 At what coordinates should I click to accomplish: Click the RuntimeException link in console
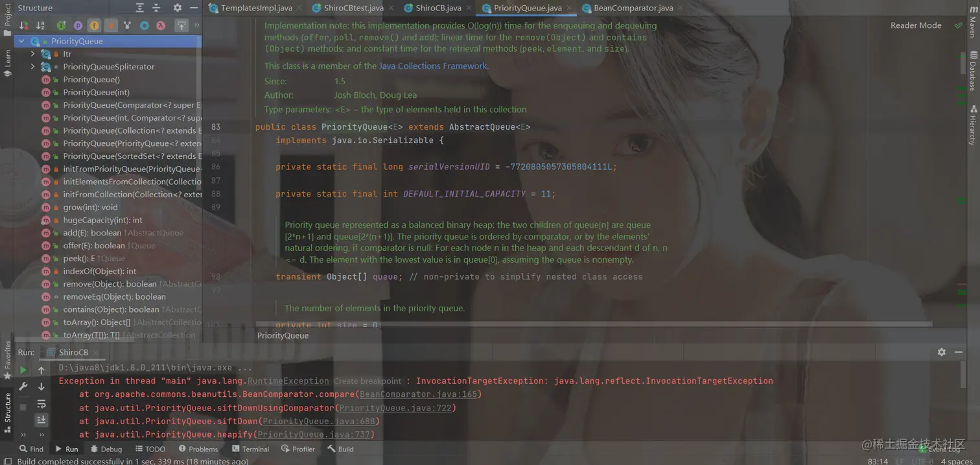288,381
